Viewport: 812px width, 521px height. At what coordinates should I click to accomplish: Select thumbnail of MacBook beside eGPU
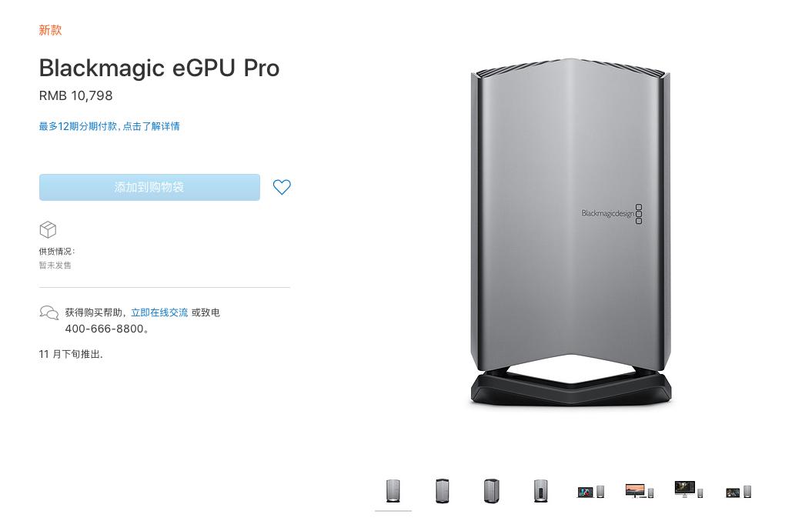[x=591, y=491]
